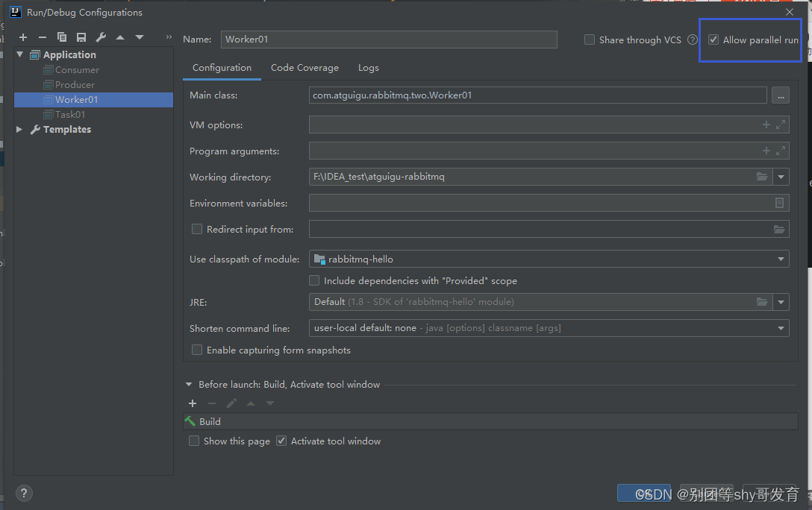Collapse the Application tree node

tap(19, 54)
